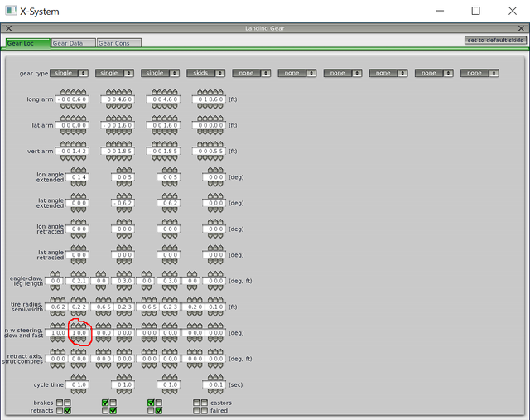Click the first n-w steering slow field 10.0
Viewport: 530px width, 420px height.
[57, 333]
